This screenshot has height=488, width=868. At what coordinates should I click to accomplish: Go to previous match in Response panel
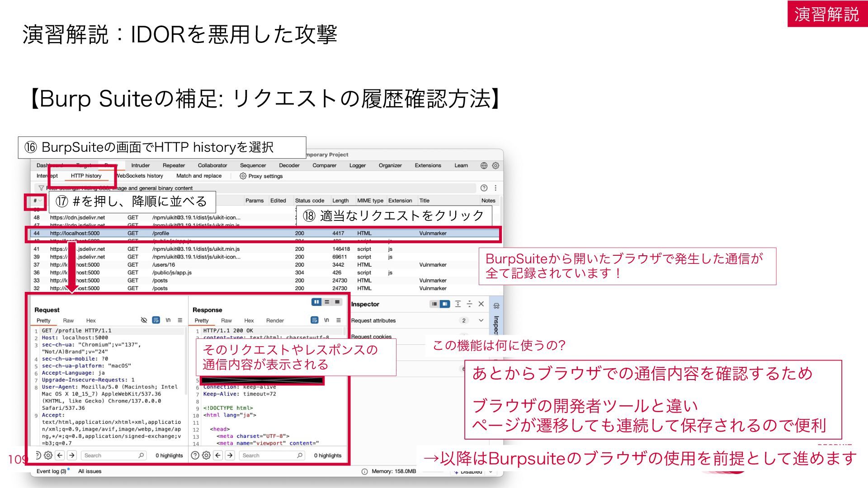(x=218, y=455)
